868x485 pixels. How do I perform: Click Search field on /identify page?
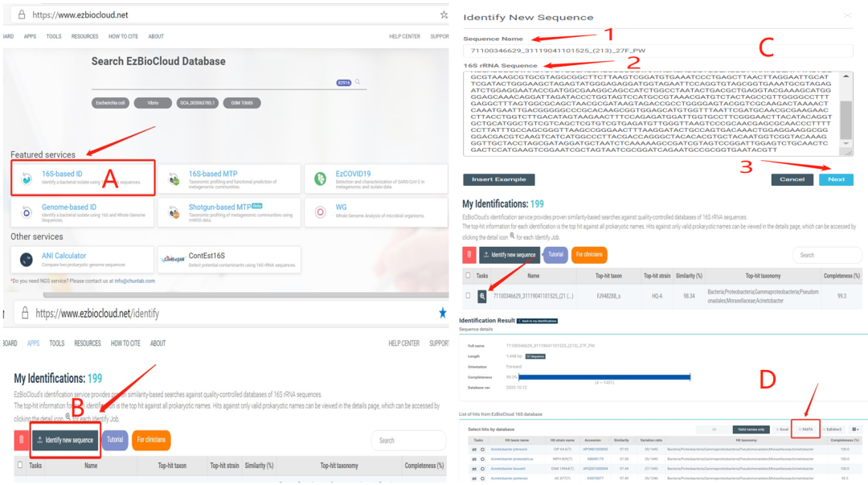(x=408, y=441)
